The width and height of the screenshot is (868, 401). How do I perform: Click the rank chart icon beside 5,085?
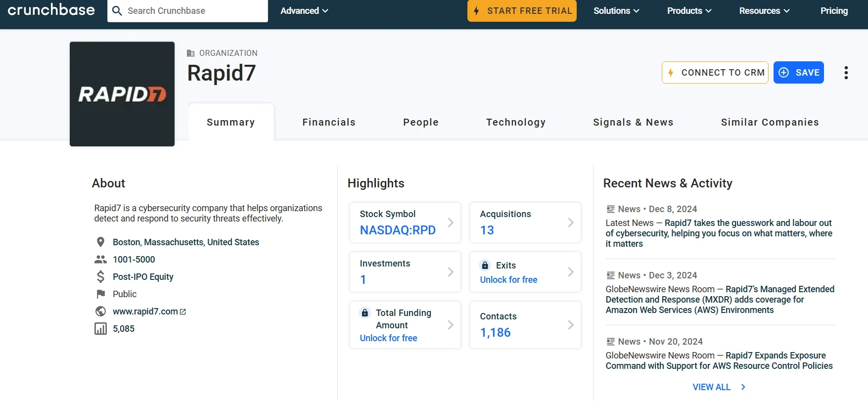coord(100,328)
